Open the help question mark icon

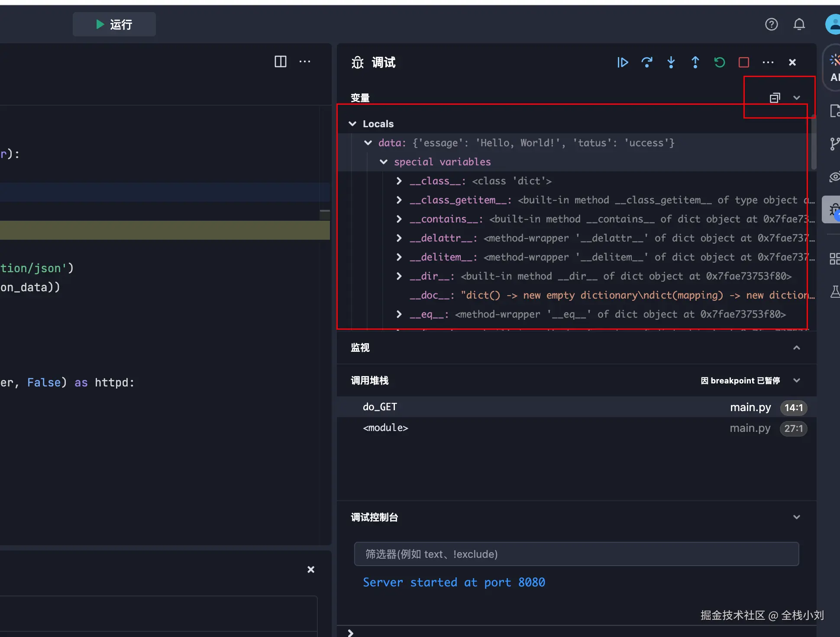[x=772, y=24]
